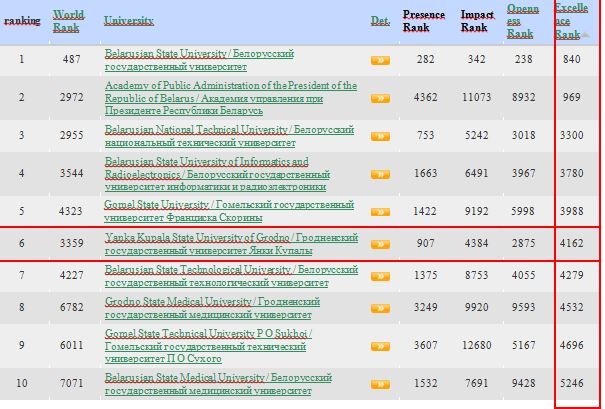
Task: Select excellence rank value 3988
Action: click(x=571, y=211)
